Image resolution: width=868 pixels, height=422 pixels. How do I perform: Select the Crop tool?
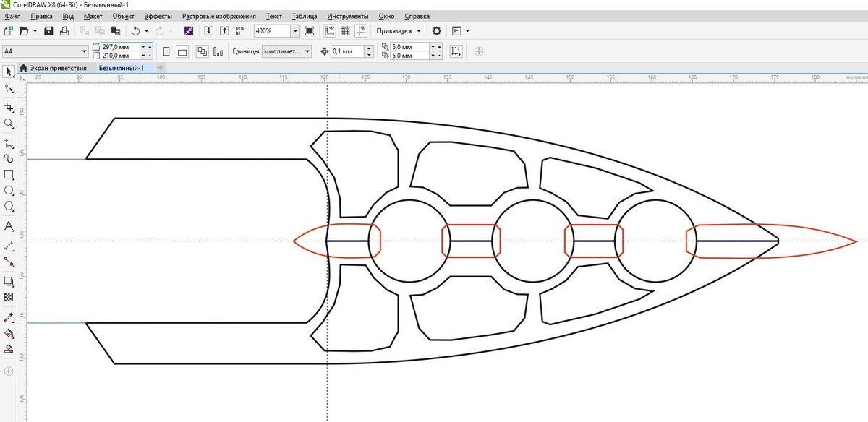[9, 106]
